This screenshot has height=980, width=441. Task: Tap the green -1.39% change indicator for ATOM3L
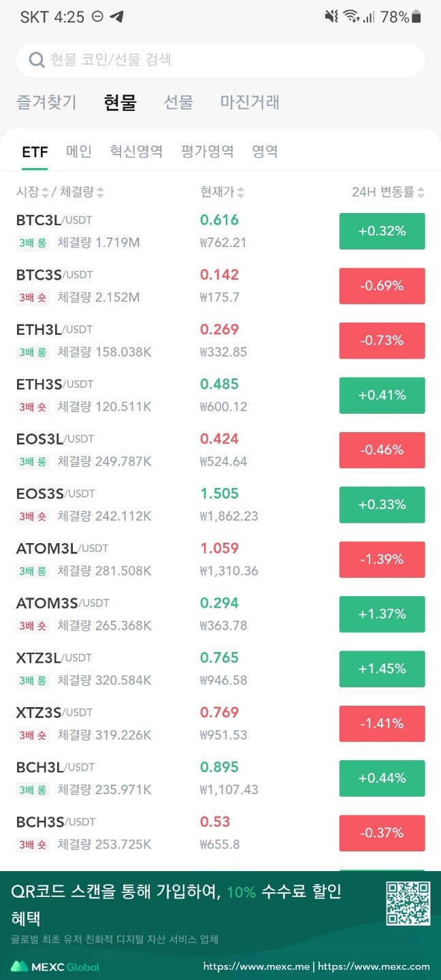(x=382, y=559)
